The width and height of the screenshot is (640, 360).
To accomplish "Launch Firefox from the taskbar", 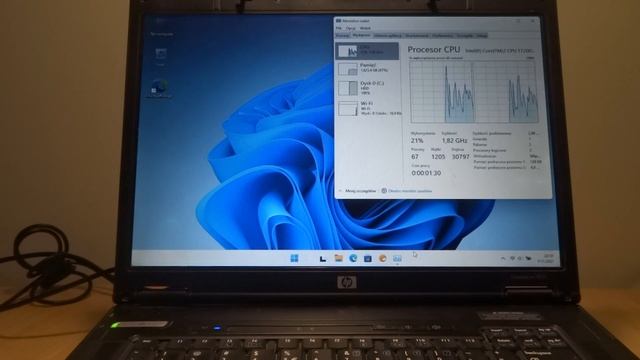I will pos(382,258).
